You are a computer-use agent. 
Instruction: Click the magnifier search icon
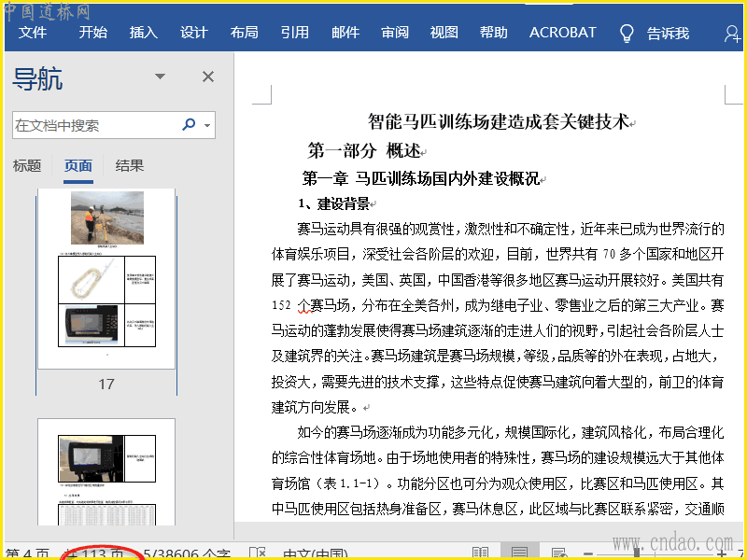click(189, 124)
